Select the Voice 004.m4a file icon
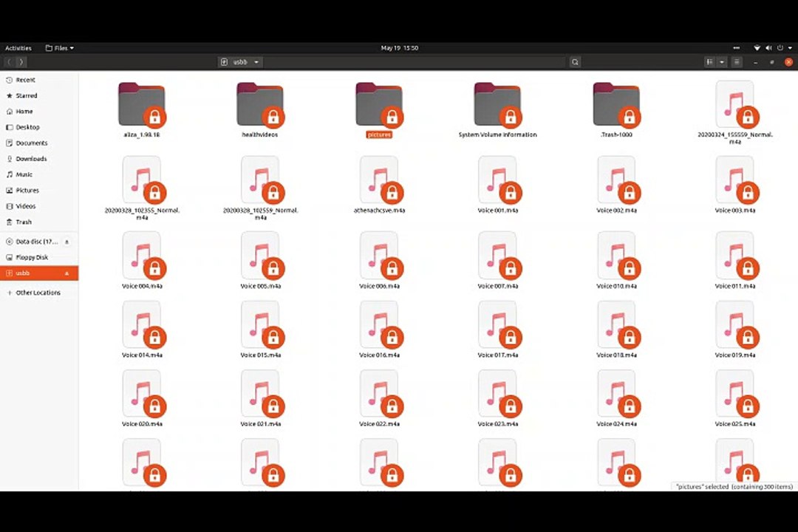This screenshot has height=532, width=798. click(x=142, y=255)
